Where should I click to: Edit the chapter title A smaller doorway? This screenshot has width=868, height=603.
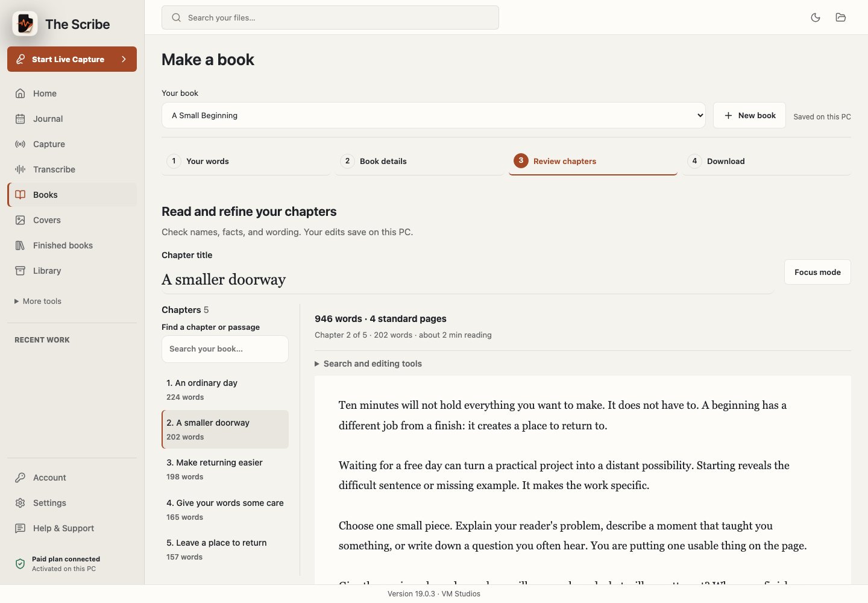pyautogui.click(x=467, y=280)
